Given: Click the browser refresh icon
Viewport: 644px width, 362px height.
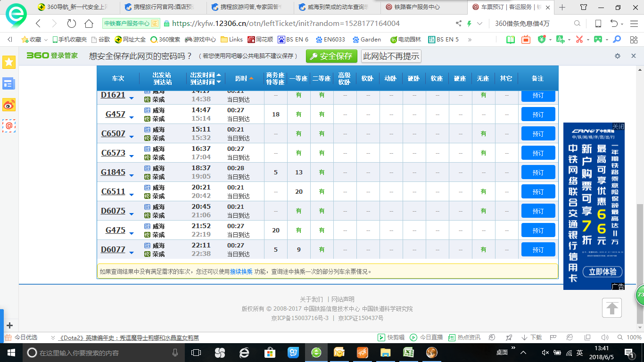Looking at the screenshot, I should pos(72,24).
